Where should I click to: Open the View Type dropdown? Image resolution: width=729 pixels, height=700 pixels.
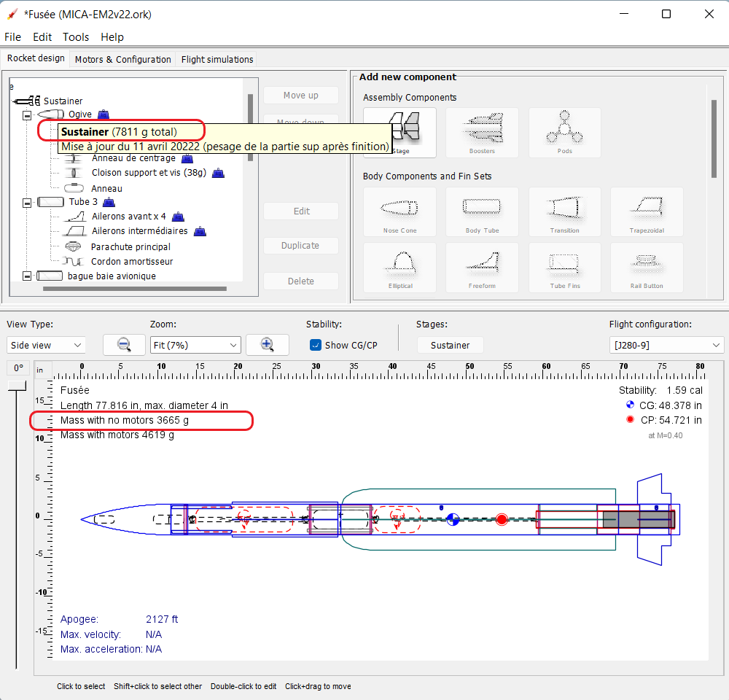(x=46, y=344)
